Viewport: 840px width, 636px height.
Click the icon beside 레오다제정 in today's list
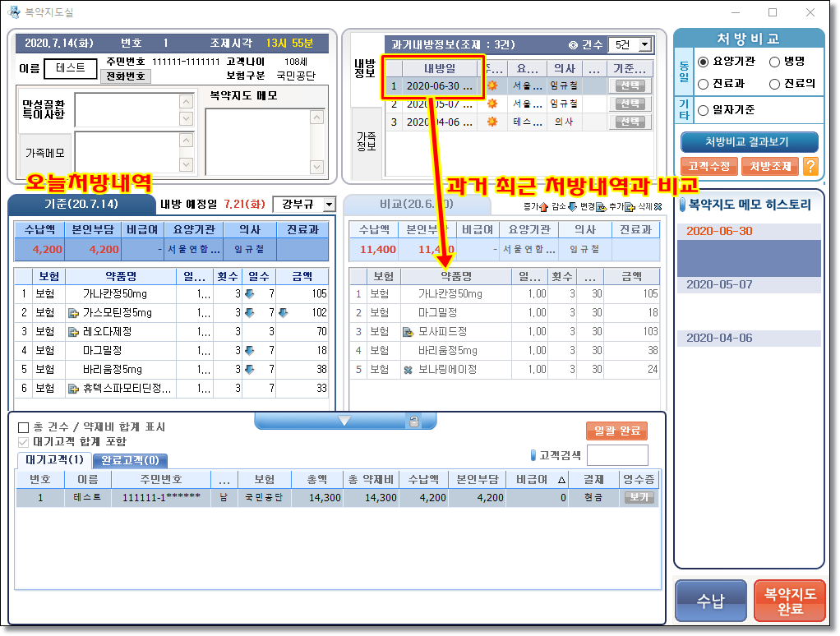(x=73, y=332)
